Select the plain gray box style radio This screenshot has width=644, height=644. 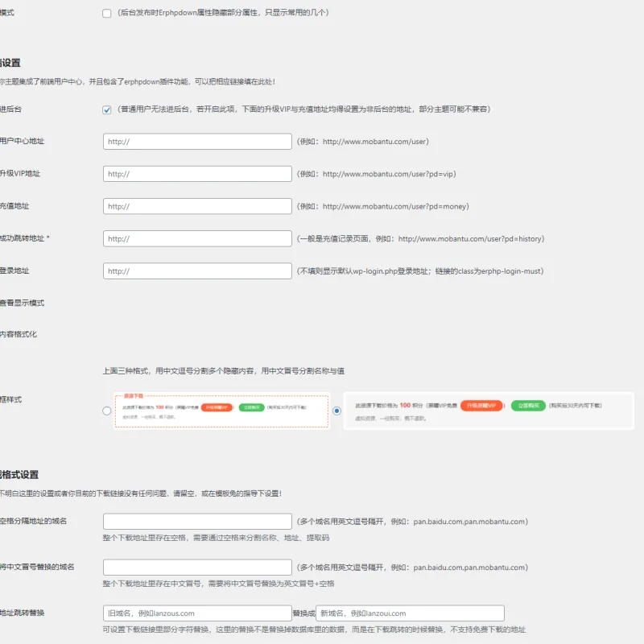click(336, 411)
